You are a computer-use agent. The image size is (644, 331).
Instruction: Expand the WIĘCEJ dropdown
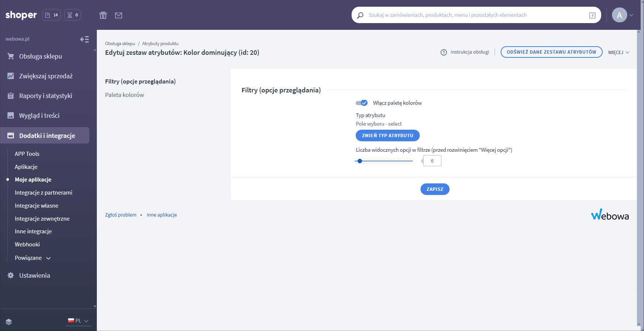tap(618, 52)
